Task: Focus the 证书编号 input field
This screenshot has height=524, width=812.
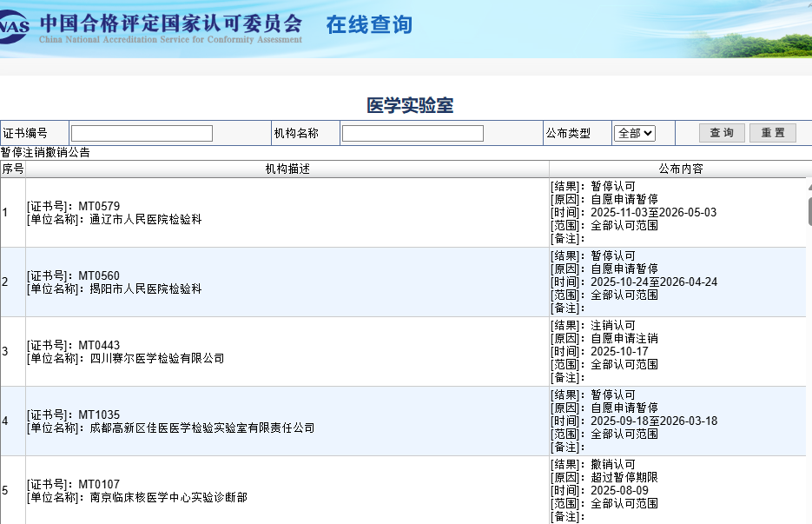Action: [x=142, y=133]
